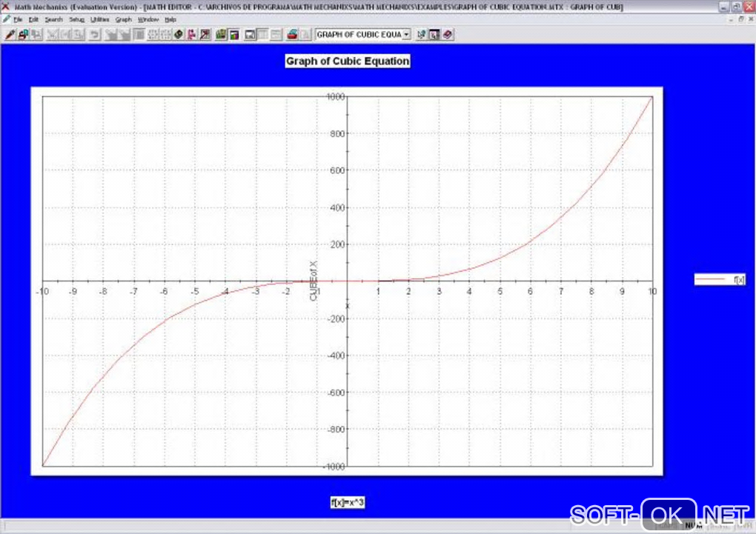Click the purple book toolbar icon
This screenshot has width=756, height=534.
pyautogui.click(x=448, y=34)
